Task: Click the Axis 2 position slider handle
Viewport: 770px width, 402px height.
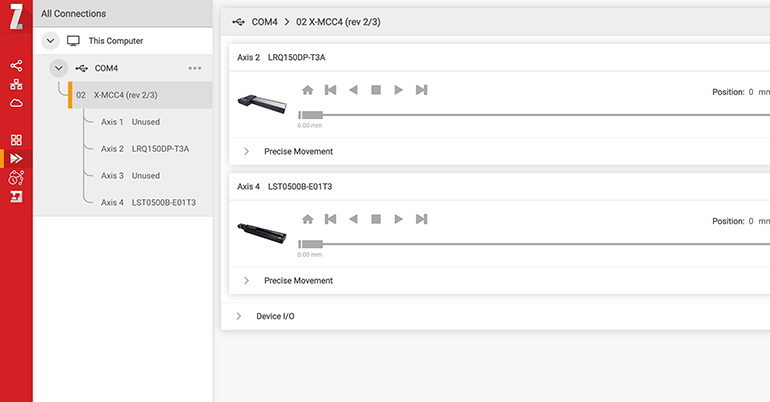Action: (310, 115)
